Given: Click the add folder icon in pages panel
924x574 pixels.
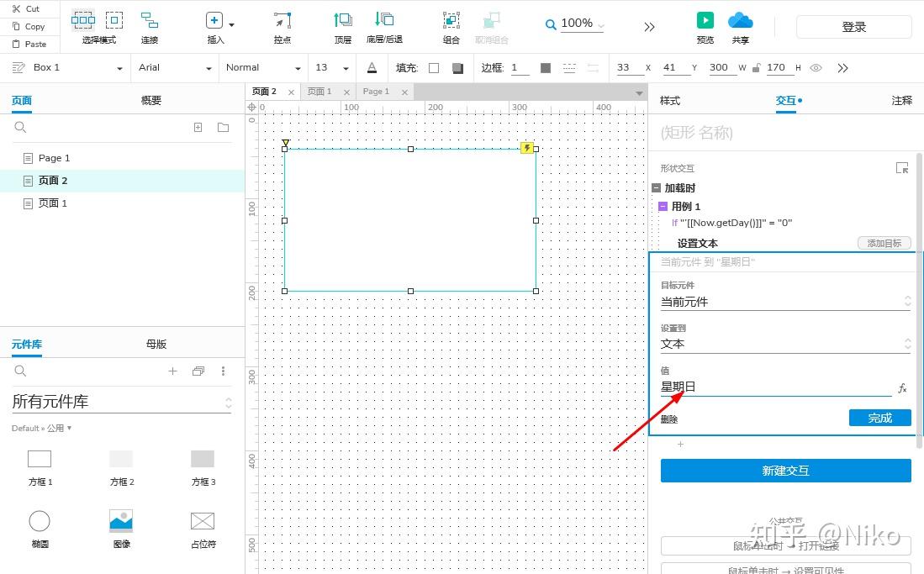Looking at the screenshot, I should 223,127.
